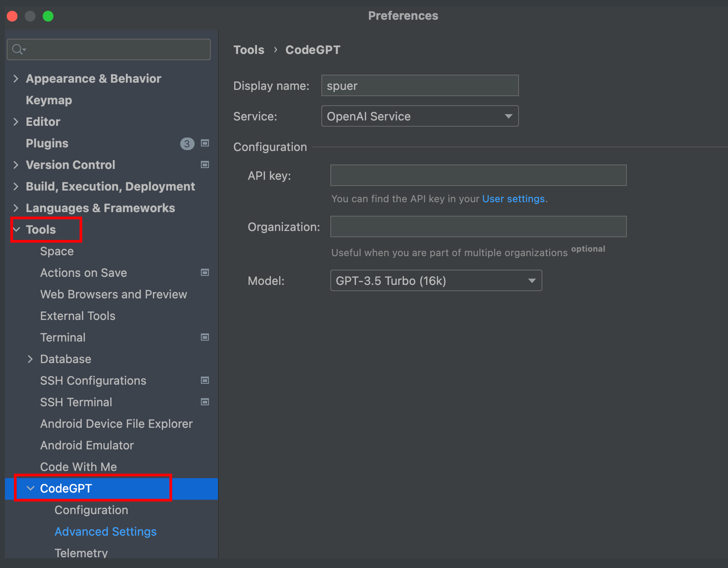The height and width of the screenshot is (568, 728).
Task: Collapse the Tools section chevron
Action: click(x=17, y=230)
